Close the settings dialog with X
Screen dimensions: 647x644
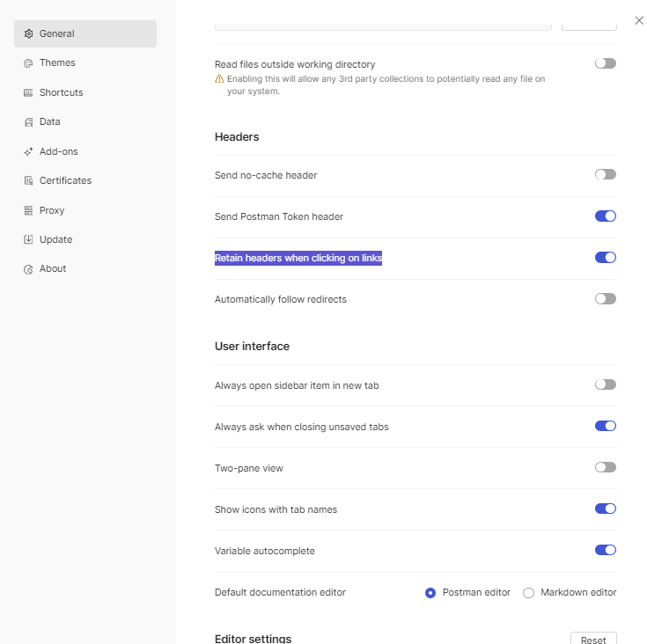(639, 20)
